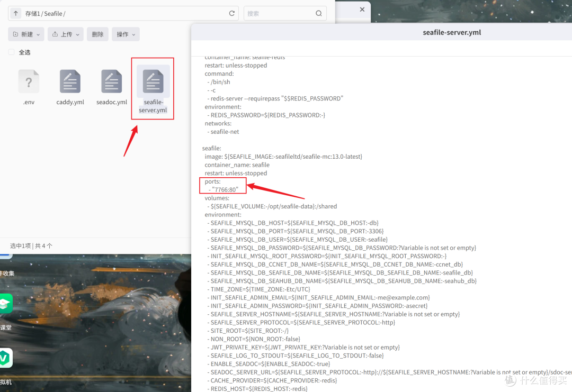Go up one folder with the arrow icon

click(x=16, y=13)
